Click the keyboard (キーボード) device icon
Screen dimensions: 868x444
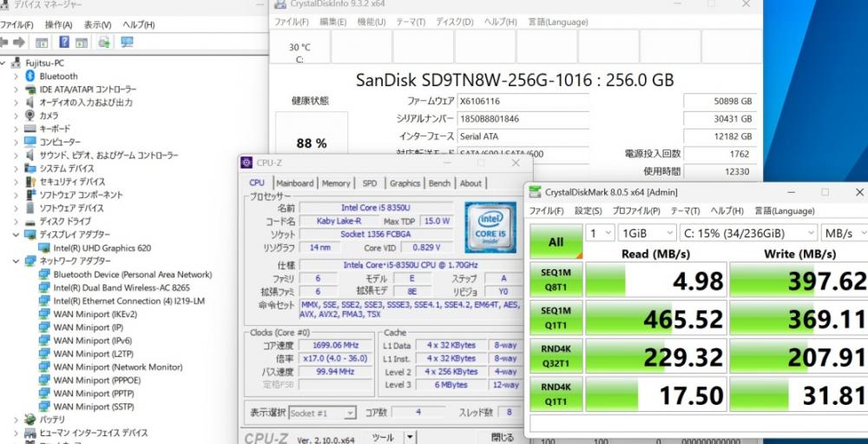click(x=30, y=129)
